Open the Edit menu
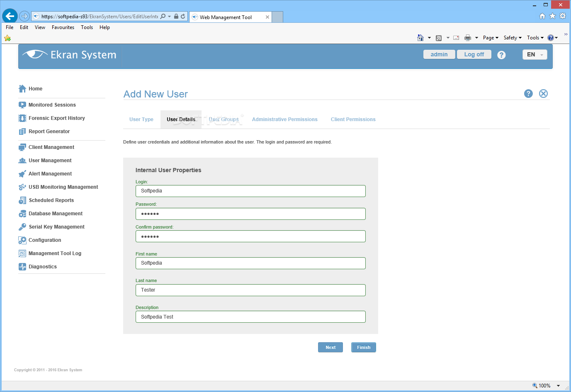Viewport: 571px width, 392px height. click(x=24, y=27)
